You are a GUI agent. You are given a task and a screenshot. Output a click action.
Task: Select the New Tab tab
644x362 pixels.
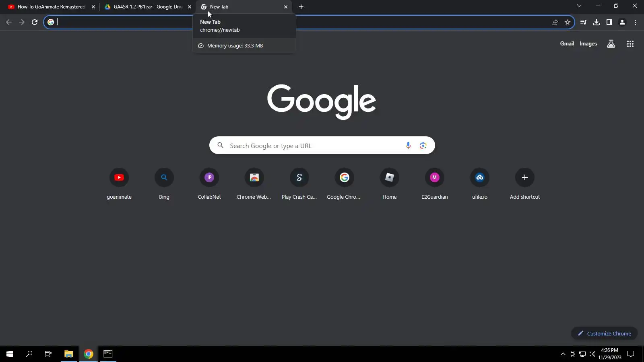244,7
